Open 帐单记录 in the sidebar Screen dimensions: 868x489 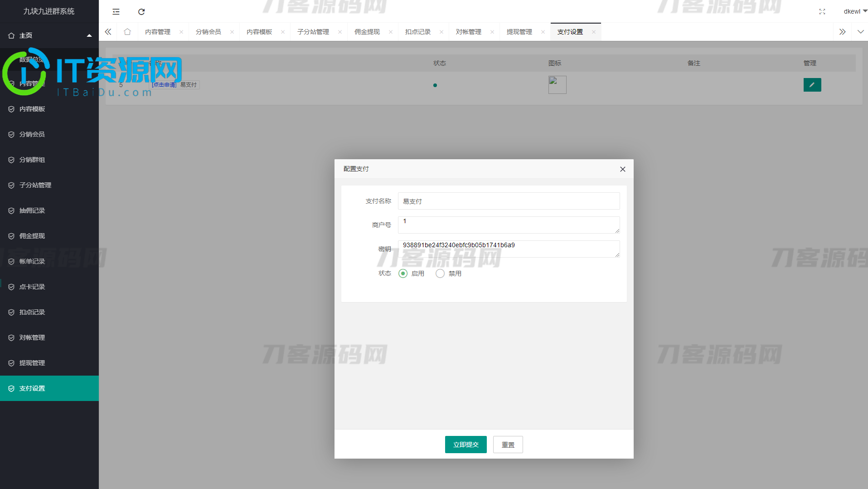pyautogui.click(x=49, y=261)
